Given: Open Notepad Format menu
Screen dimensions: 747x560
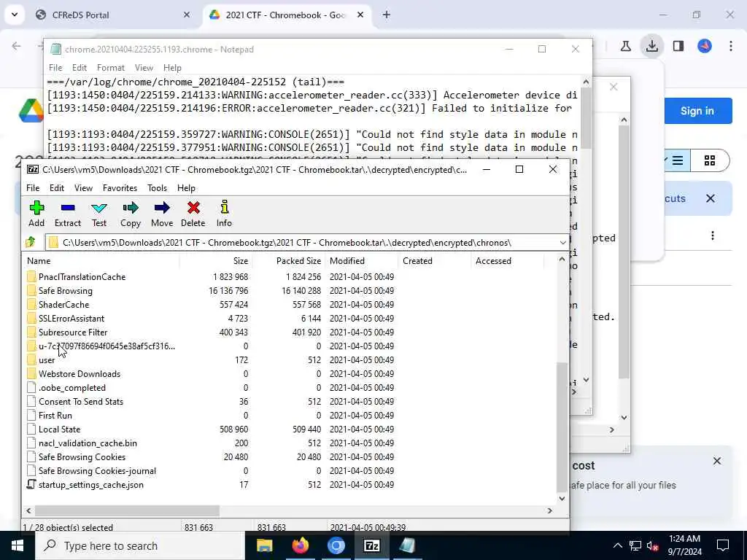Looking at the screenshot, I should [x=111, y=68].
